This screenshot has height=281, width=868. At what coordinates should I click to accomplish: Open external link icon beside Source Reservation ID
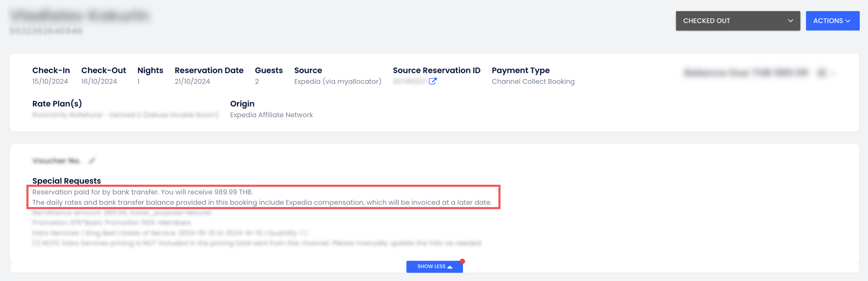pos(433,81)
